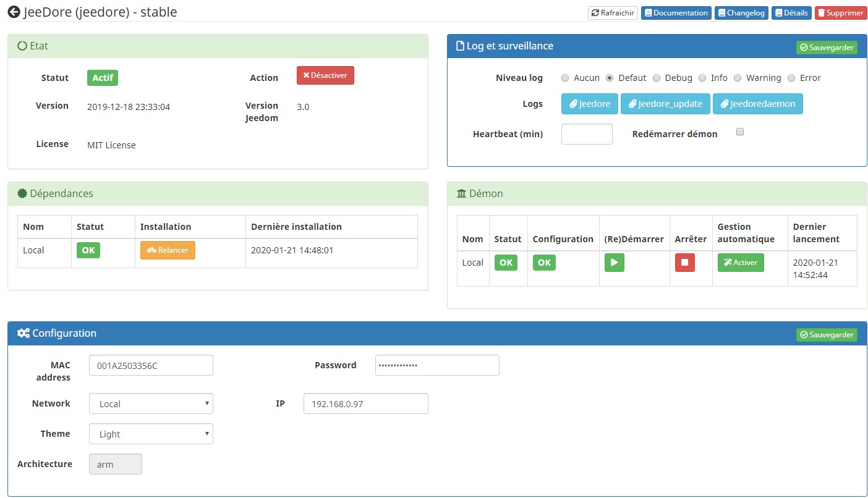The height and width of the screenshot is (498, 868).
Task: Click the red Supprimer button
Action: pos(841,13)
